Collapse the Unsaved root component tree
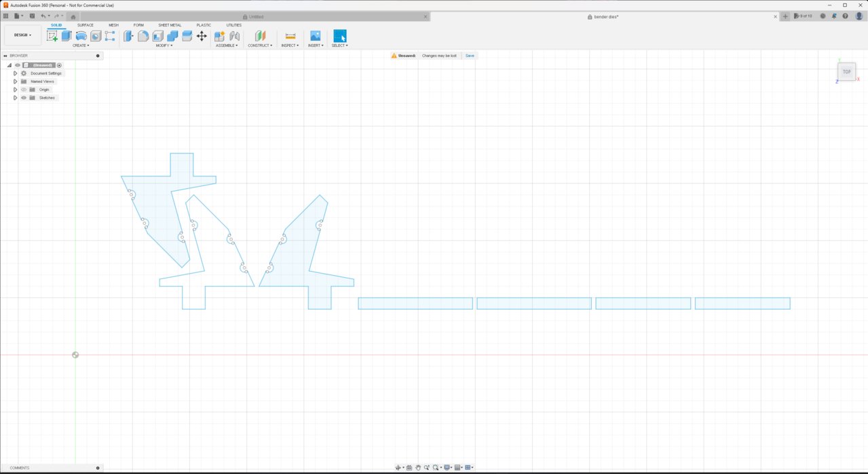The image size is (868, 474). [x=10, y=65]
